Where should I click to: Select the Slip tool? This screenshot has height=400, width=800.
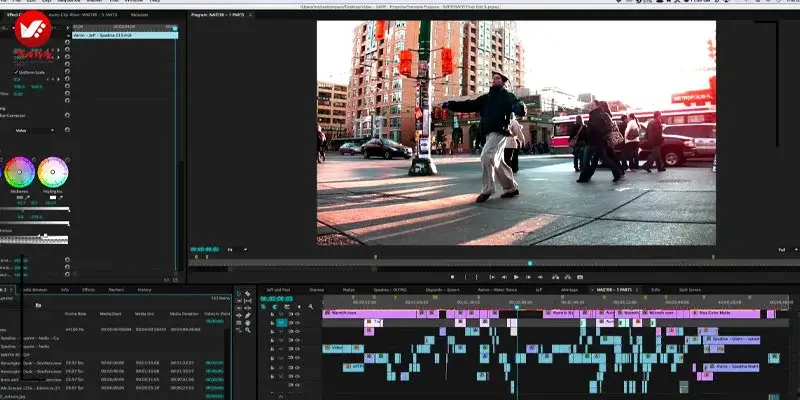247,301
